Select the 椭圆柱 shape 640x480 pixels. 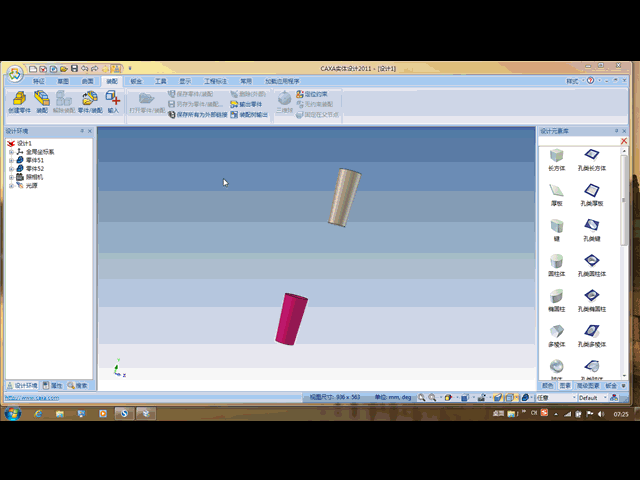point(556,301)
